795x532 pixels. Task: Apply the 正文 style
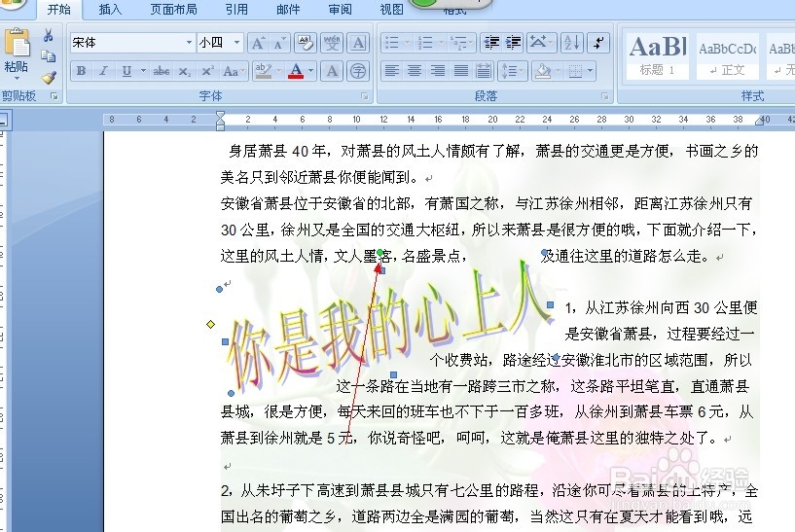tap(727, 55)
